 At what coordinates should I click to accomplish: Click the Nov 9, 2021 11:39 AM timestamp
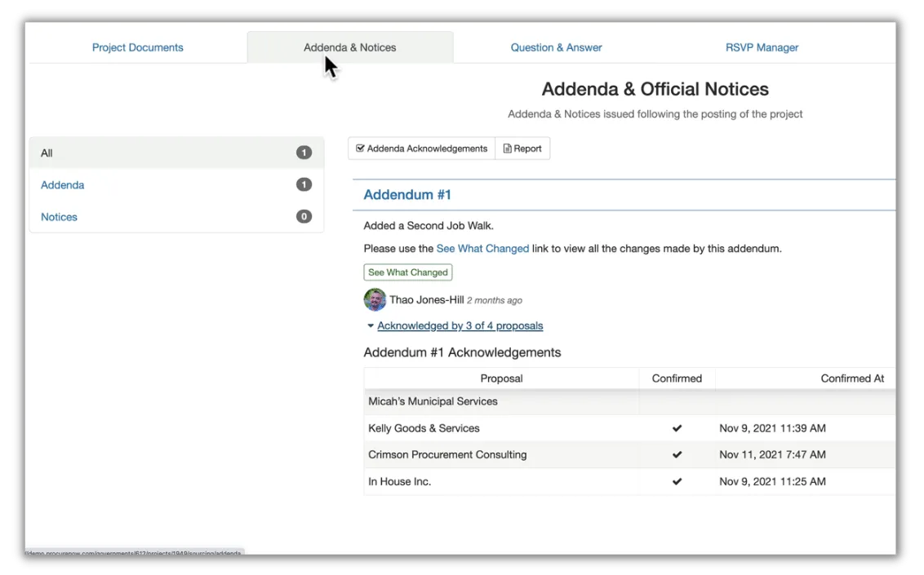pos(772,428)
